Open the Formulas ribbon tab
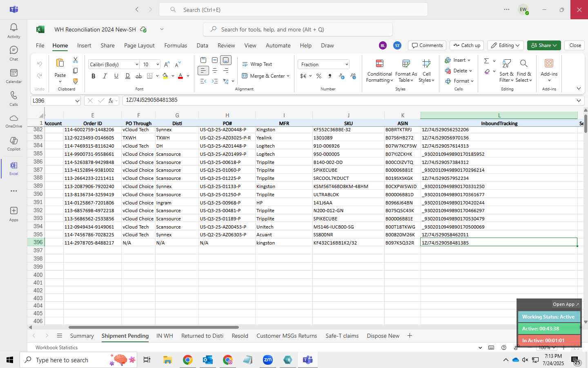Viewport: 588px width, 368px height. point(176,45)
